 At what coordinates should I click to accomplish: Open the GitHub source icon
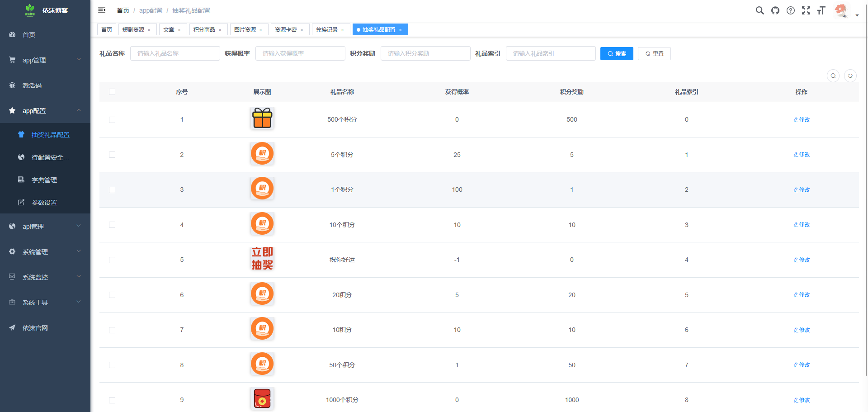pyautogui.click(x=775, y=10)
